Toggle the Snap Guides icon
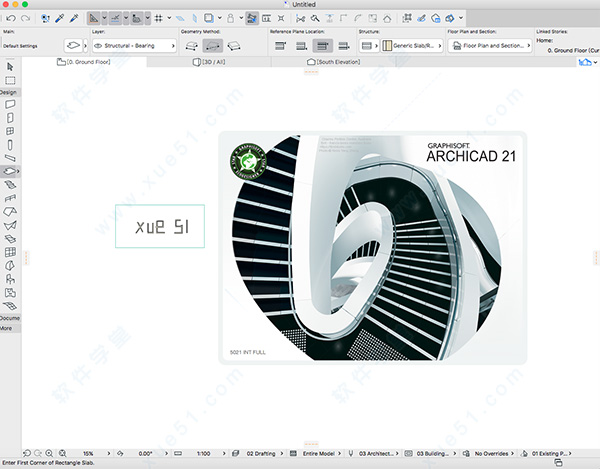This screenshot has width=600, height=469. pyautogui.click(x=115, y=18)
